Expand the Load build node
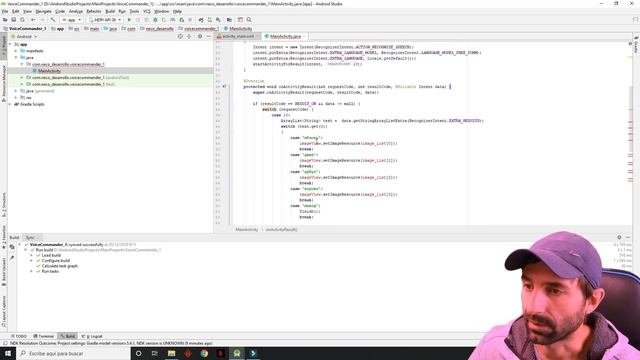 [x=31, y=255]
